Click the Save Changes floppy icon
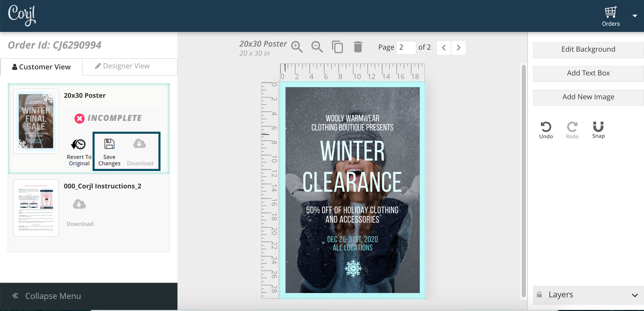 (109, 144)
